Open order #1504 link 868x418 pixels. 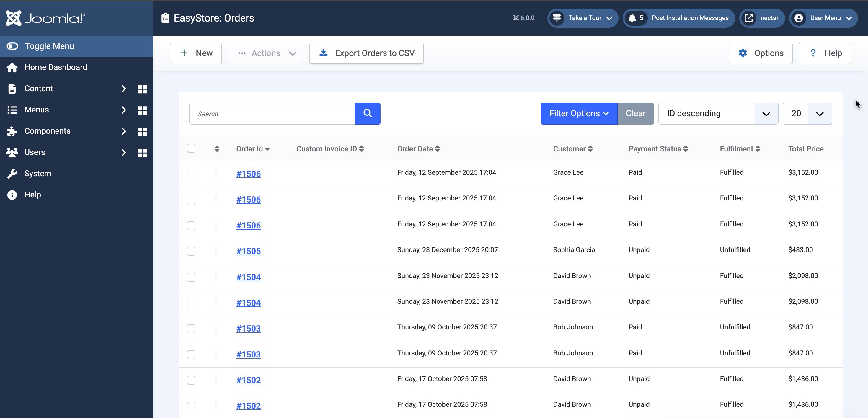(248, 277)
